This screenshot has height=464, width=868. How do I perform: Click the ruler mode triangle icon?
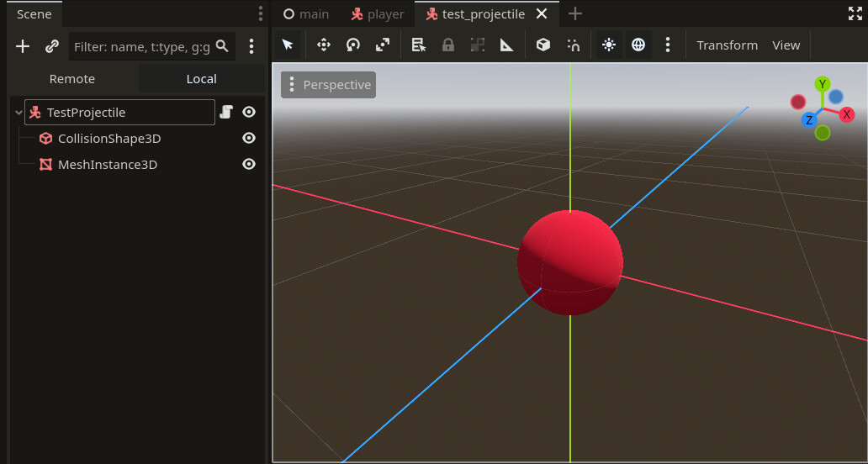click(x=506, y=45)
